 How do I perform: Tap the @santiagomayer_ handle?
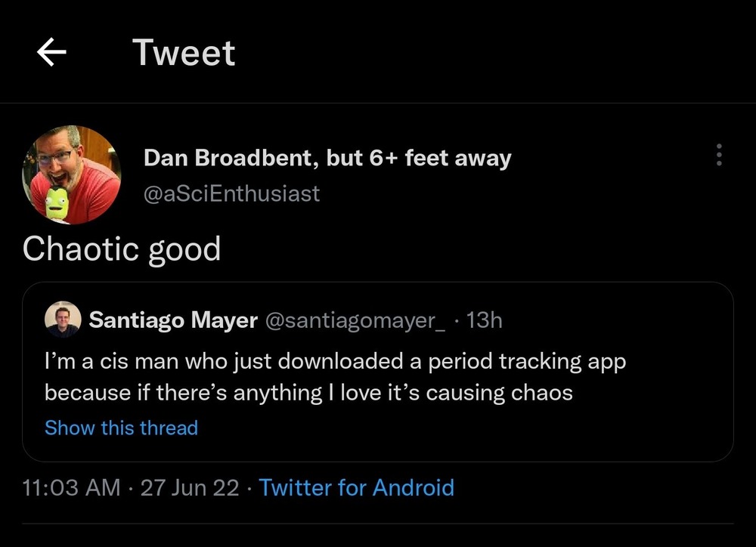point(355,320)
